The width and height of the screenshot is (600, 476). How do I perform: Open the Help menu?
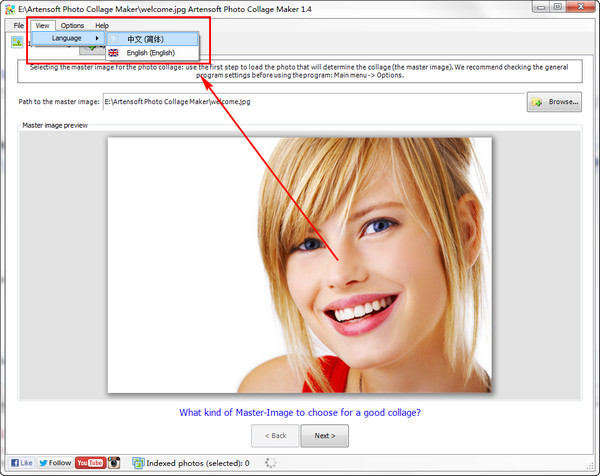point(102,26)
